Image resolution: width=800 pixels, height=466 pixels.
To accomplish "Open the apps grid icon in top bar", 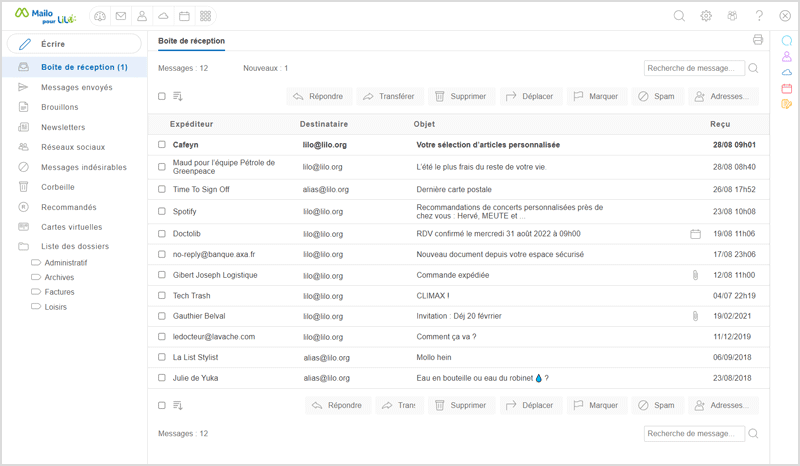I will (206, 16).
